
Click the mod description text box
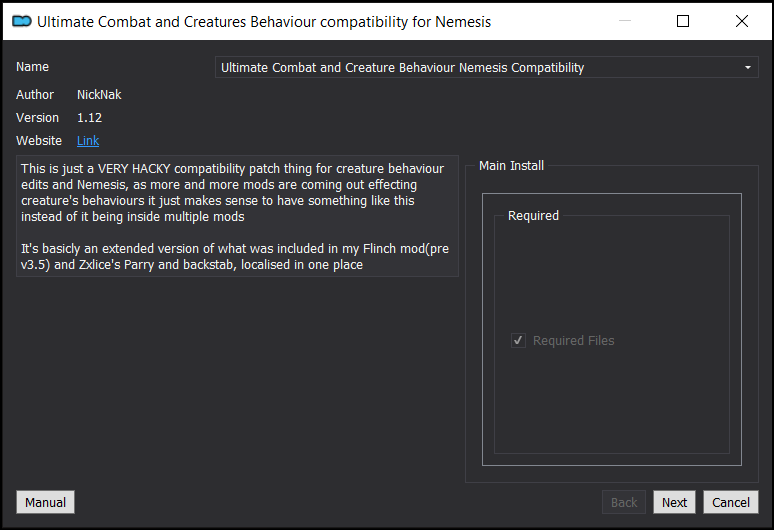click(x=237, y=216)
